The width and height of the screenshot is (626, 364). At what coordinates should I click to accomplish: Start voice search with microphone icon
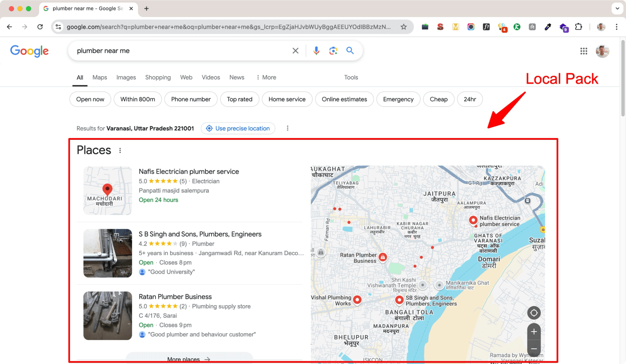coord(316,51)
